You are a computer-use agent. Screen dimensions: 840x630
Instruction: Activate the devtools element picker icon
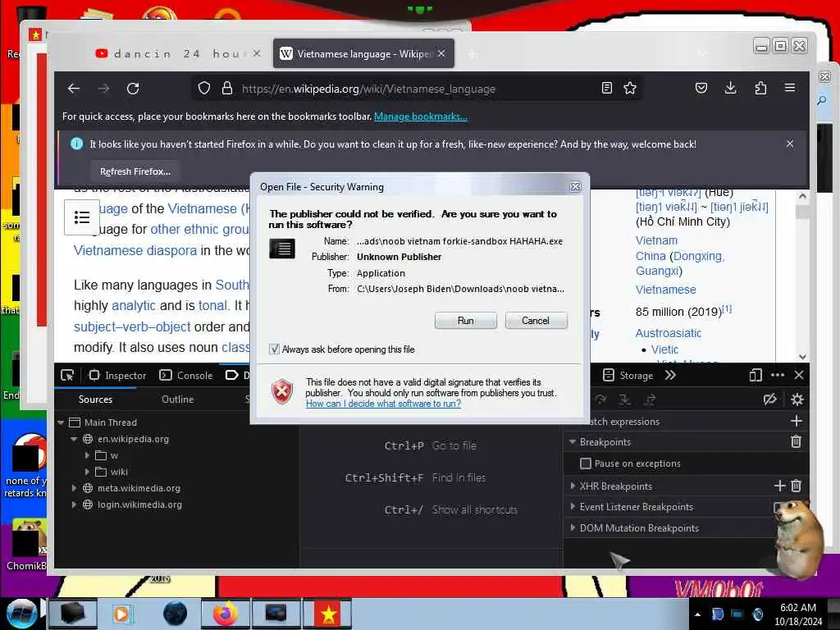67,376
